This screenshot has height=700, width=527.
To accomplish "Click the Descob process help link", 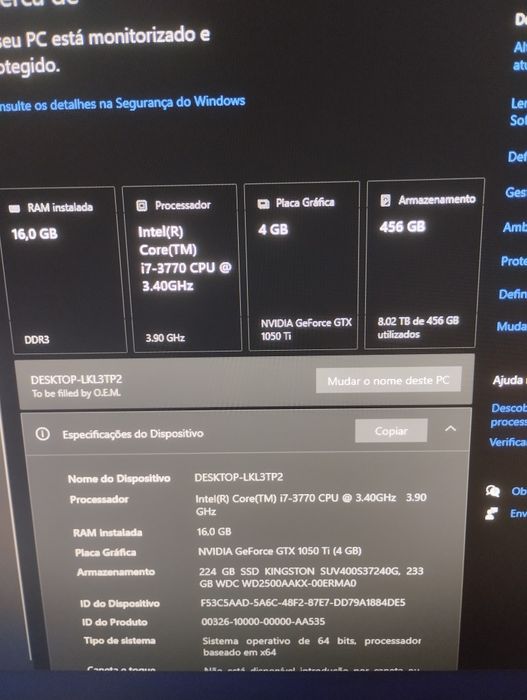I will (509, 415).
